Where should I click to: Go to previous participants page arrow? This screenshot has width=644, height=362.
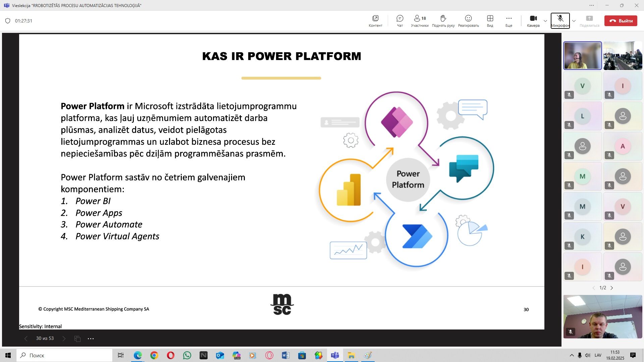[x=594, y=288]
